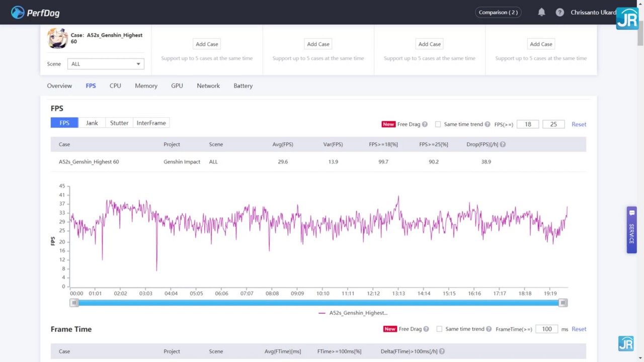This screenshot has width=644, height=362.
Task: Click the Free Drag help icon in FPS section
Action: [x=425, y=124]
